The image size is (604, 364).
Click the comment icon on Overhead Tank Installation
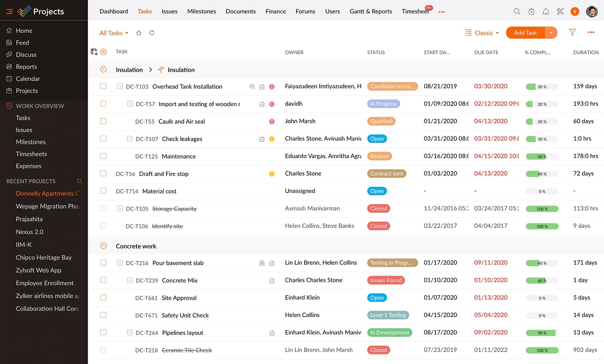252,87
